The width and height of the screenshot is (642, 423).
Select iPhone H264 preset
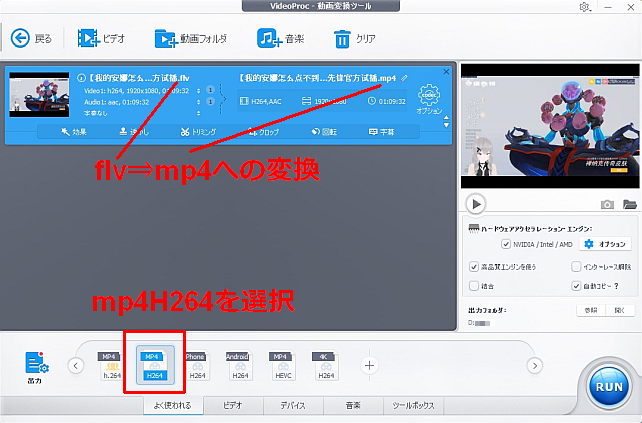click(197, 366)
